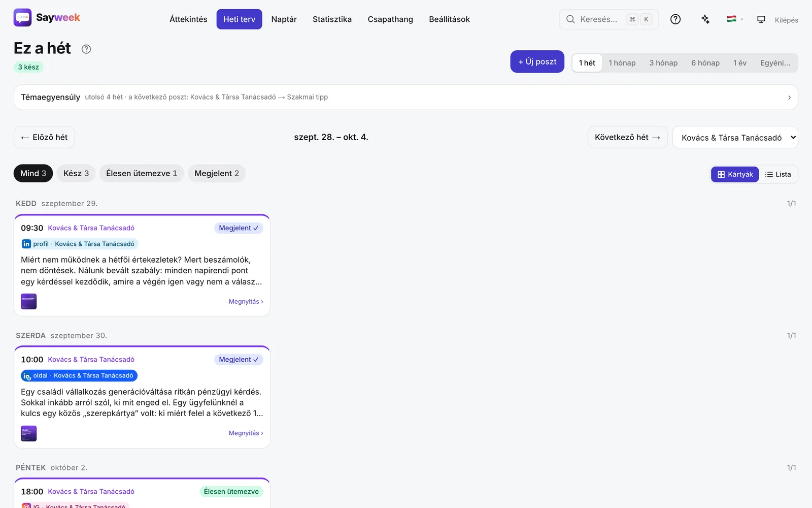Open Beállítások settings page
Screen dimensions: 812x508
pos(449,19)
